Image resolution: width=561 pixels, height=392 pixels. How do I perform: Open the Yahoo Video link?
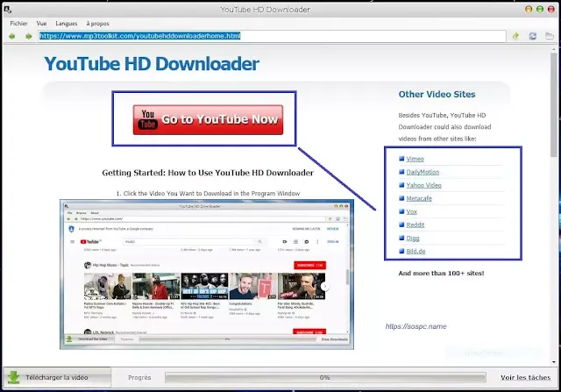(423, 185)
